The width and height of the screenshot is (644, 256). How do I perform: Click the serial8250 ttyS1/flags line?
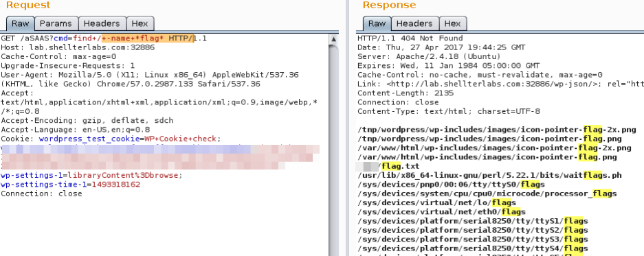[473, 221]
